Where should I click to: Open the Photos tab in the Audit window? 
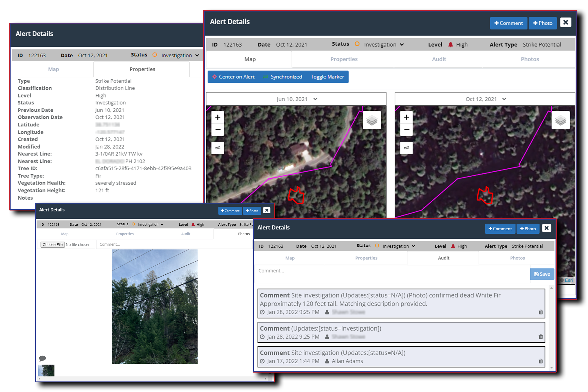pyautogui.click(x=517, y=258)
